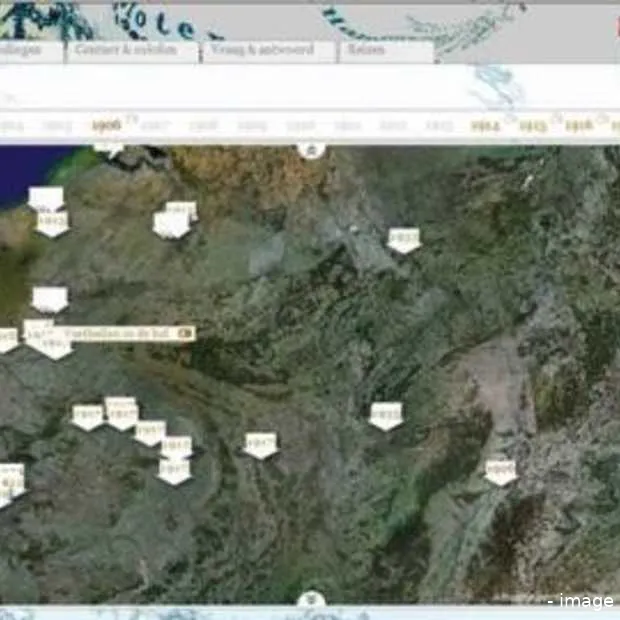This screenshot has height=620, width=620.
Task: Select year 1915 on the timeline
Action: point(532,126)
